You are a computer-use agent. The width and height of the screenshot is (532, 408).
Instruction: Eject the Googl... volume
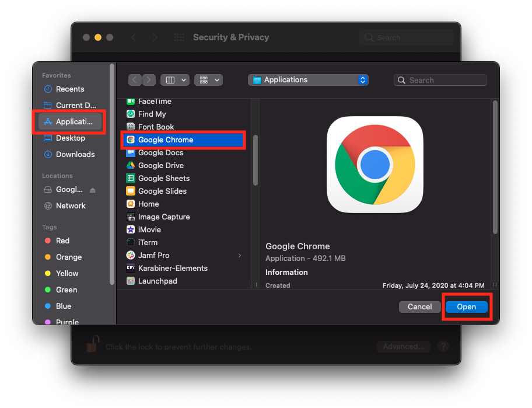[93, 190]
